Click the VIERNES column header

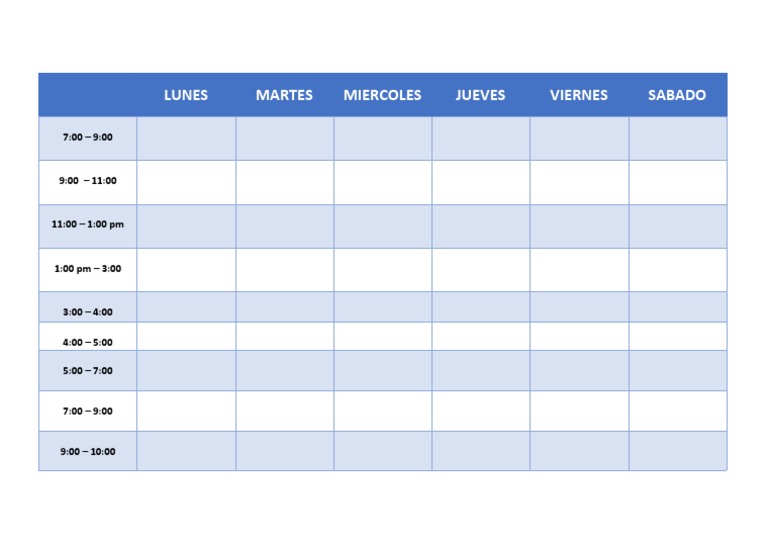(x=578, y=95)
